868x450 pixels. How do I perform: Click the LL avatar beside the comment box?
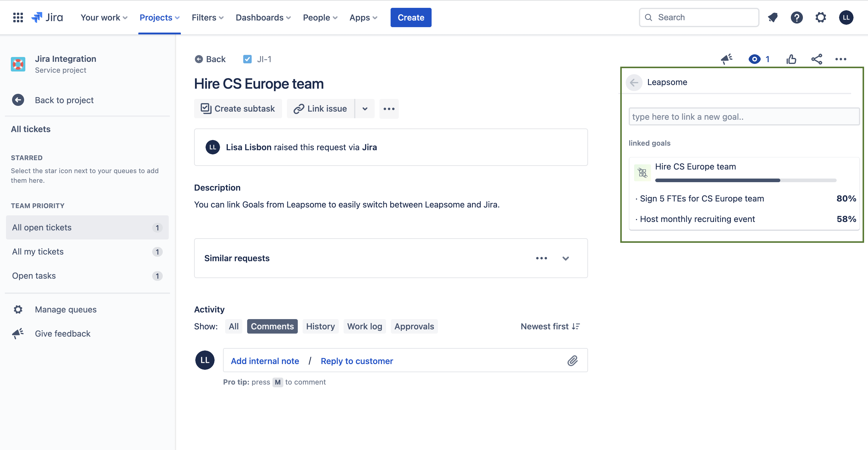click(205, 360)
